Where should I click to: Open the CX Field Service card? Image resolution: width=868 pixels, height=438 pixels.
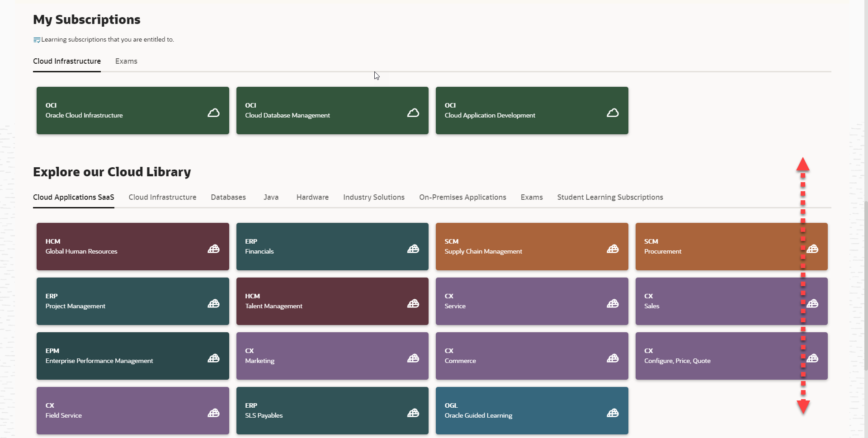[133, 410]
